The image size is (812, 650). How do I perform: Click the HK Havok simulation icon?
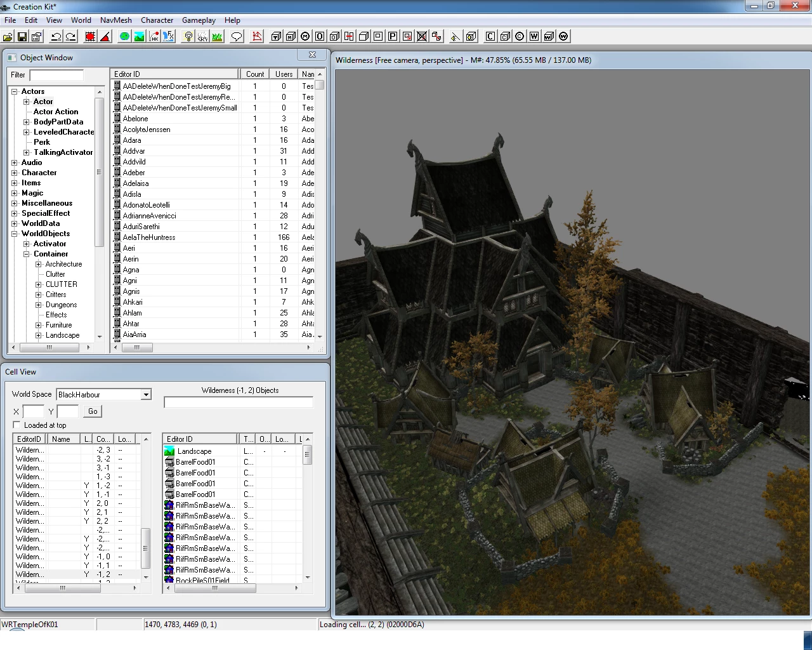click(154, 37)
